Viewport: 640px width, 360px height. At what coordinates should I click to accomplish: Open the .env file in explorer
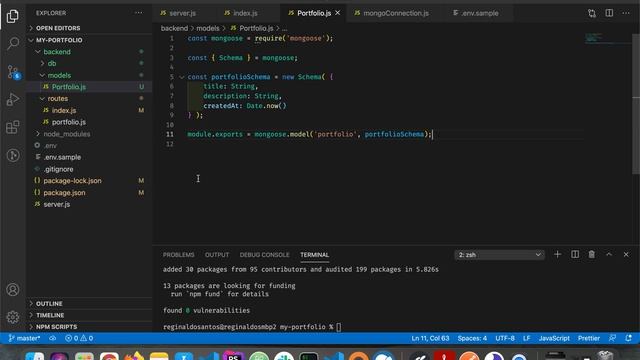click(x=50, y=145)
